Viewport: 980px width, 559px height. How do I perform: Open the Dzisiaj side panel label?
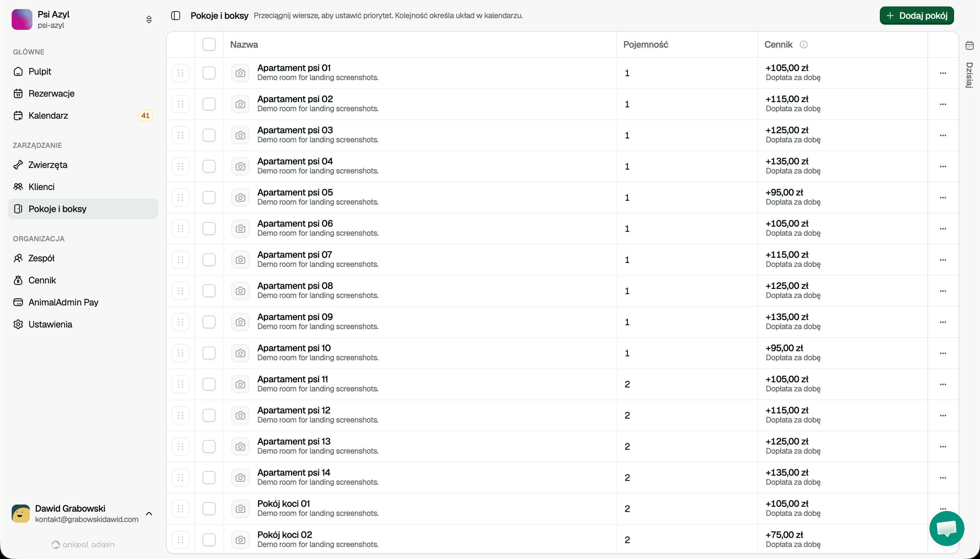969,75
